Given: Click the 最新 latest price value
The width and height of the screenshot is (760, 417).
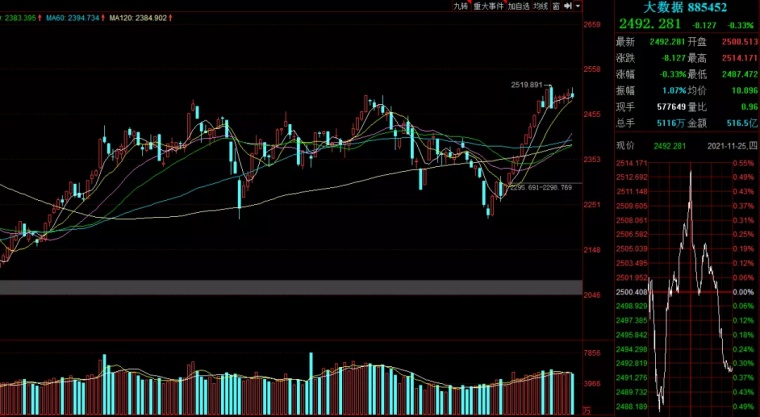Looking at the screenshot, I should tap(667, 42).
